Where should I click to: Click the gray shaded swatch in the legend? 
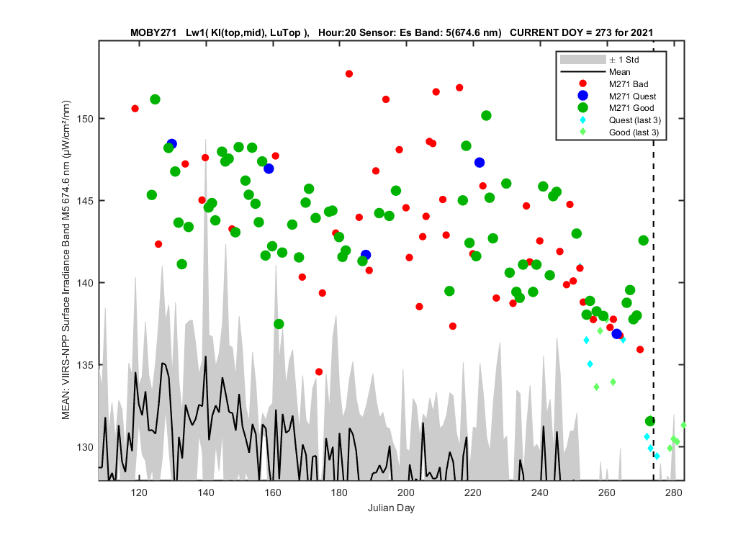point(582,59)
